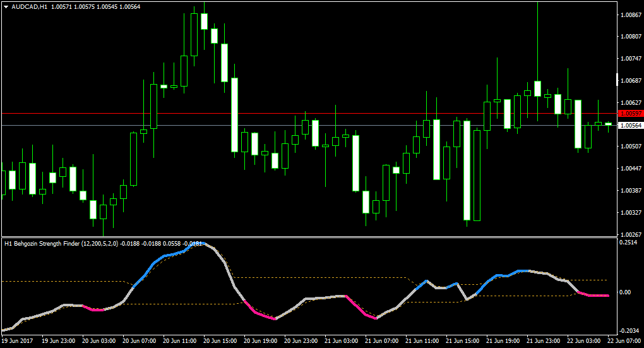Click the 21 Jun 11:00 time axis label

(x=422, y=341)
